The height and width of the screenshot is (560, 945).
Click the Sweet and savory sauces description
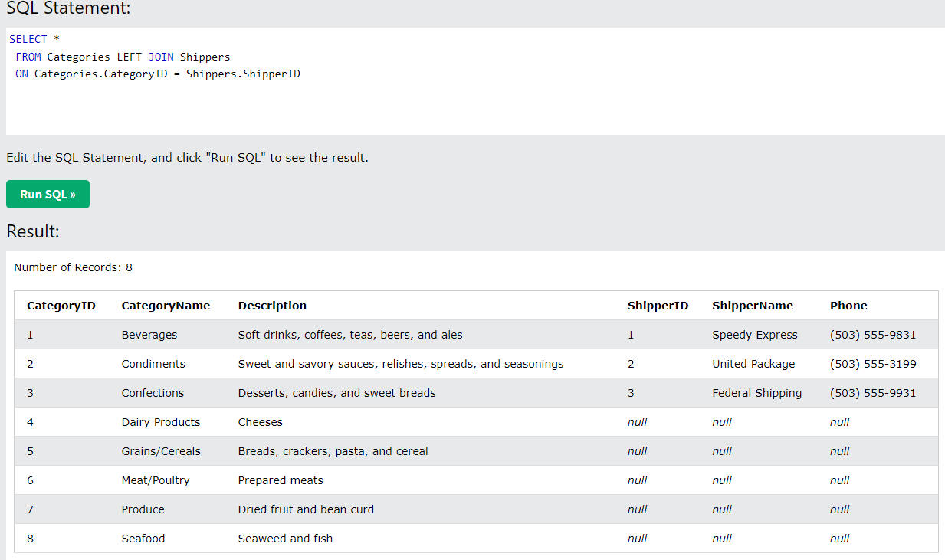point(401,364)
